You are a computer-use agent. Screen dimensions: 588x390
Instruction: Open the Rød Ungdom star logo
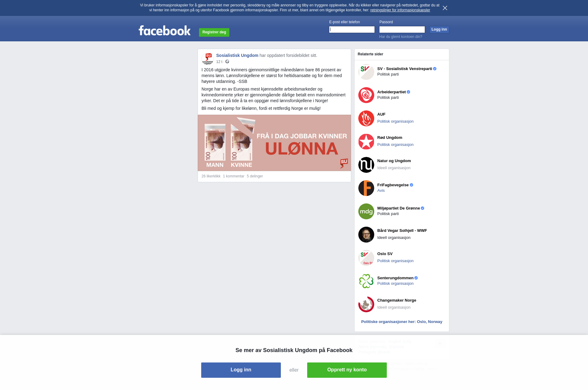[x=366, y=142]
